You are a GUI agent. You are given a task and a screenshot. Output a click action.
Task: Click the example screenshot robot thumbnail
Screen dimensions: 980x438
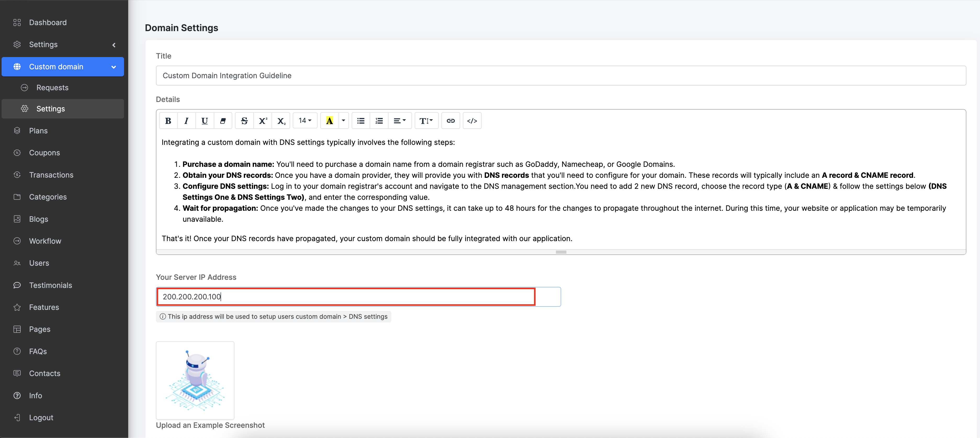[x=195, y=380]
